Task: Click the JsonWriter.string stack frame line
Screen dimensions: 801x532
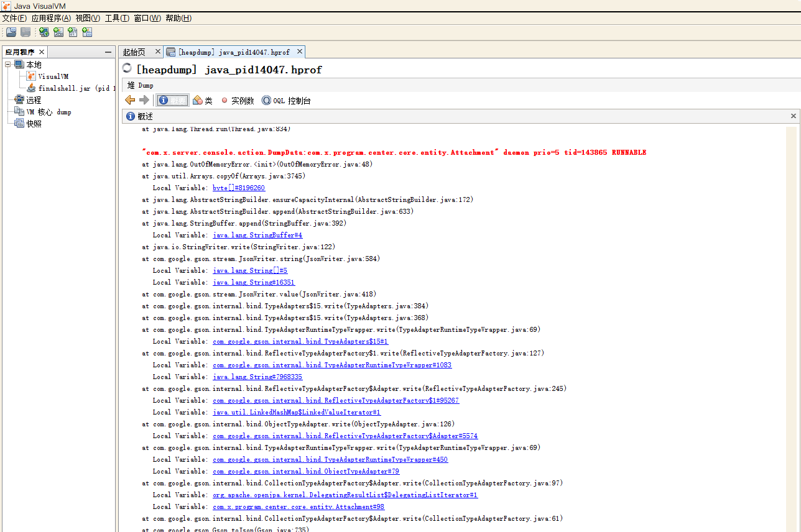Action: point(261,259)
